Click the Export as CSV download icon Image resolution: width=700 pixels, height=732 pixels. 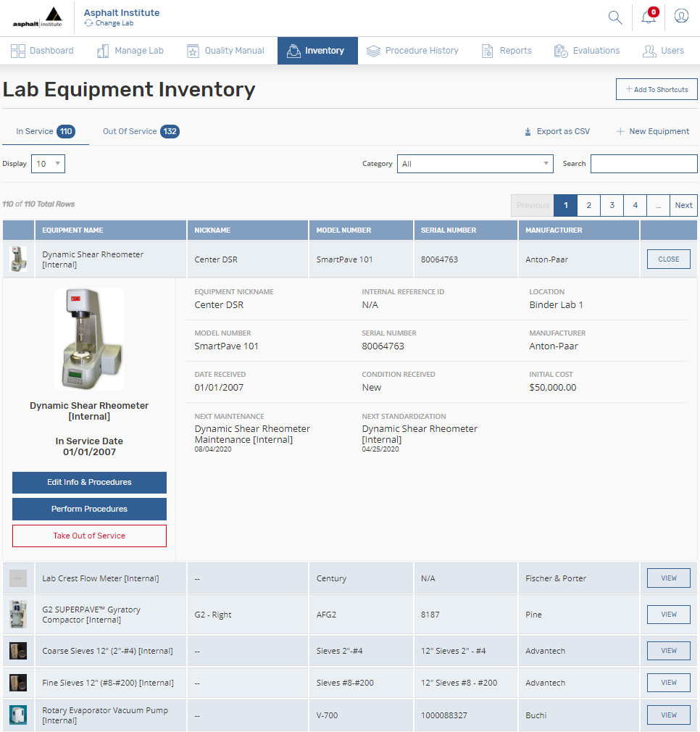[528, 132]
